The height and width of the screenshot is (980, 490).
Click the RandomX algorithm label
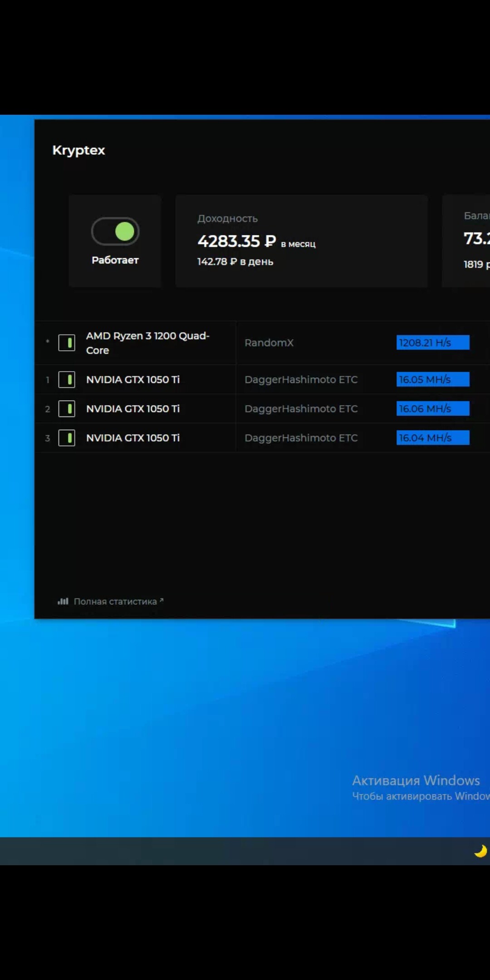[269, 343]
